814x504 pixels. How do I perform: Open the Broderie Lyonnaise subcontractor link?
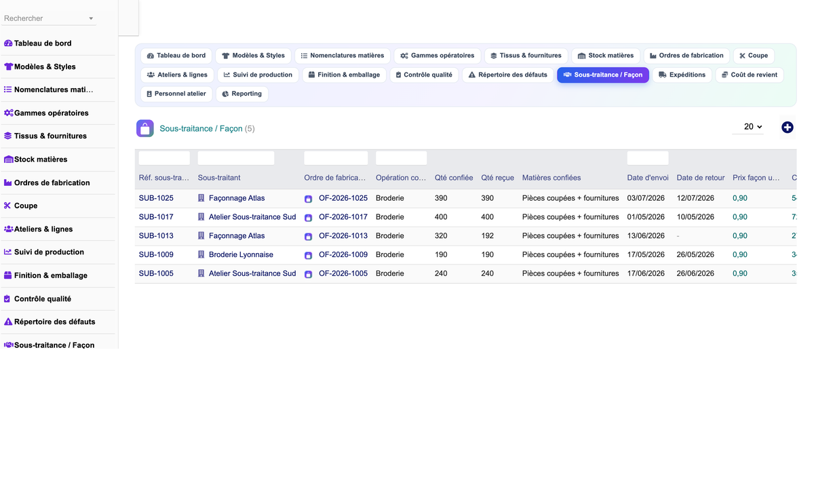241,254
